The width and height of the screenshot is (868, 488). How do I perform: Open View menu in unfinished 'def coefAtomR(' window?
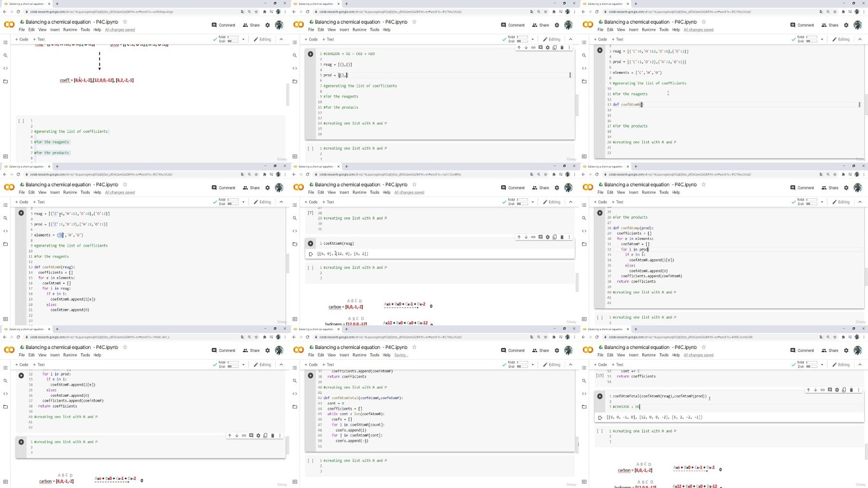click(x=621, y=30)
